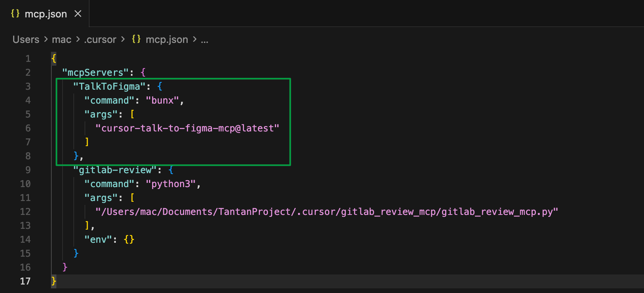
Task: Click line number 9 in gutter
Action: [x=28, y=170]
